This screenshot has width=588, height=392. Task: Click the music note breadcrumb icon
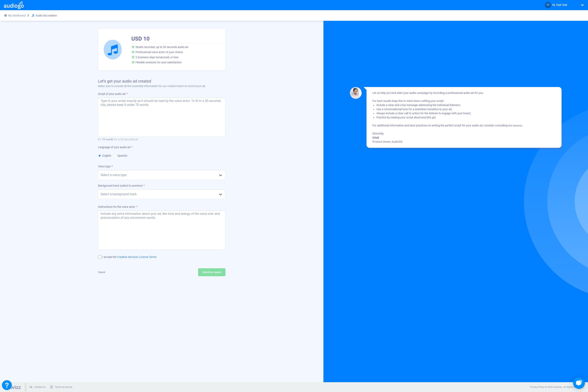tap(33, 15)
